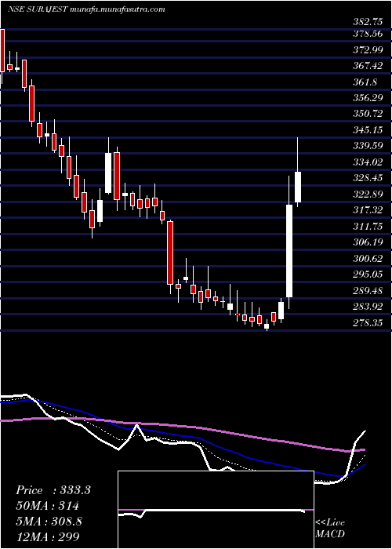Click the 322.89 price axis label

tap(368, 195)
